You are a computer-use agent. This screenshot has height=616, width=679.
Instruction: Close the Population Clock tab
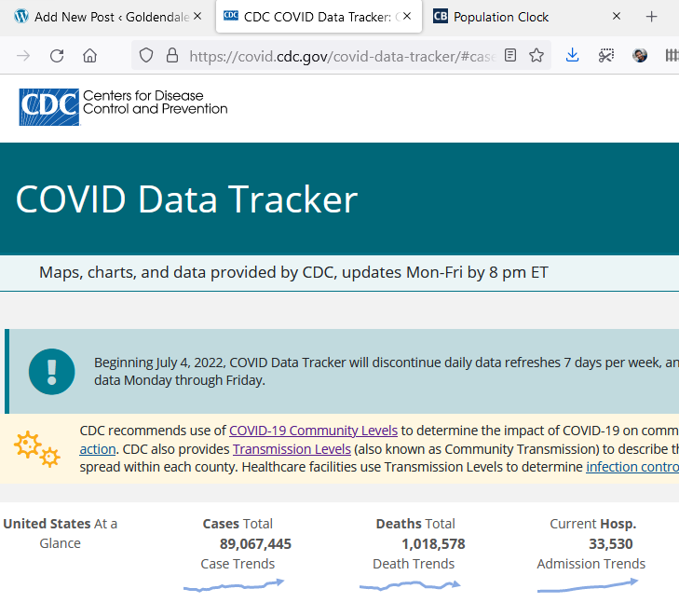pyautogui.click(x=617, y=17)
